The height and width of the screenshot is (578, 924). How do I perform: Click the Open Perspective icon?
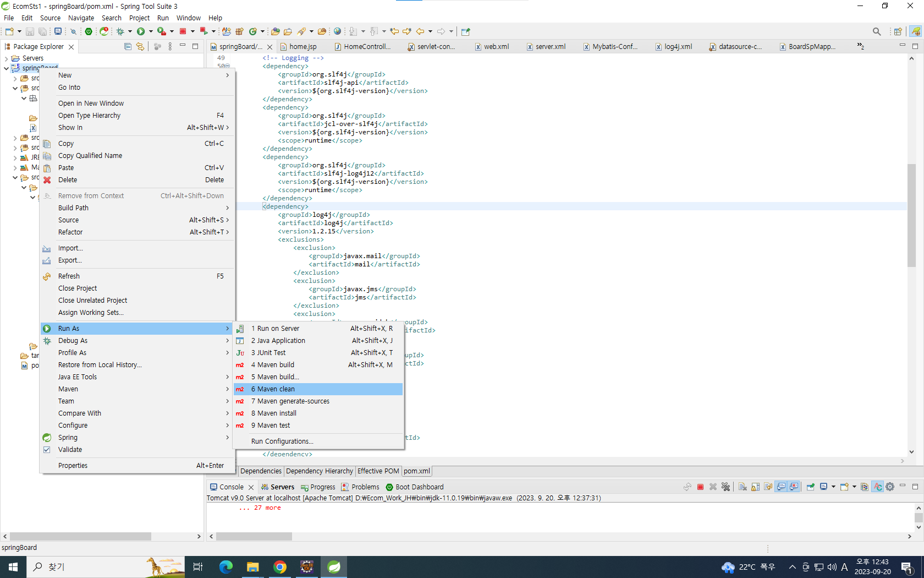tap(898, 31)
